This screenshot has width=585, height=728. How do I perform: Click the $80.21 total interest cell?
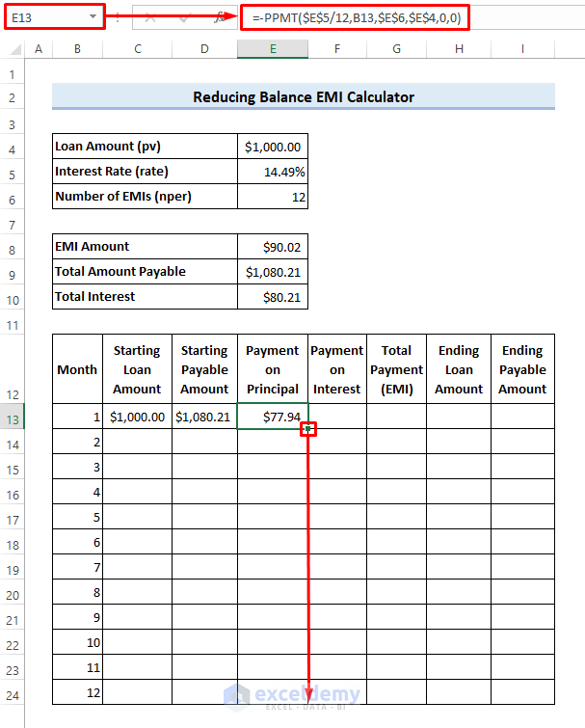(x=273, y=297)
